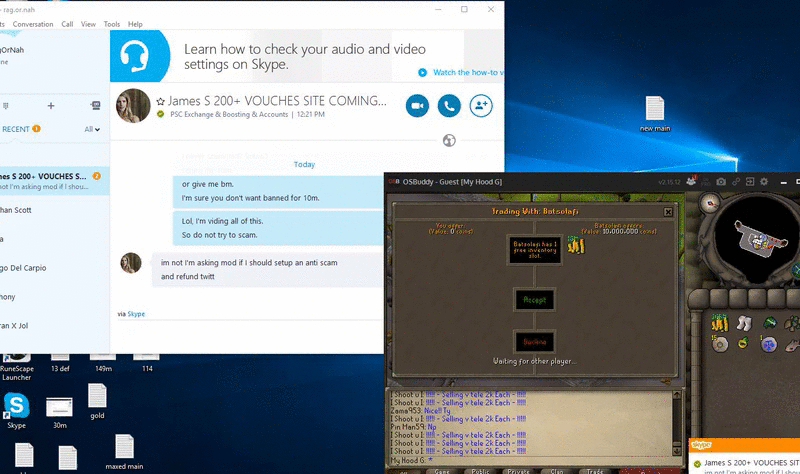The width and height of the screenshot is (800, 474).
Task: Open the Help menu in Skype
Action: pos(135,24)
